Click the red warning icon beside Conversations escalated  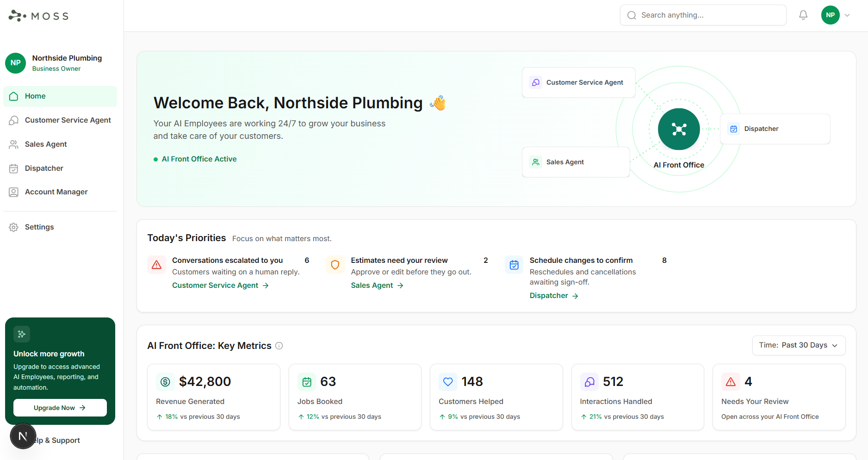156,265
